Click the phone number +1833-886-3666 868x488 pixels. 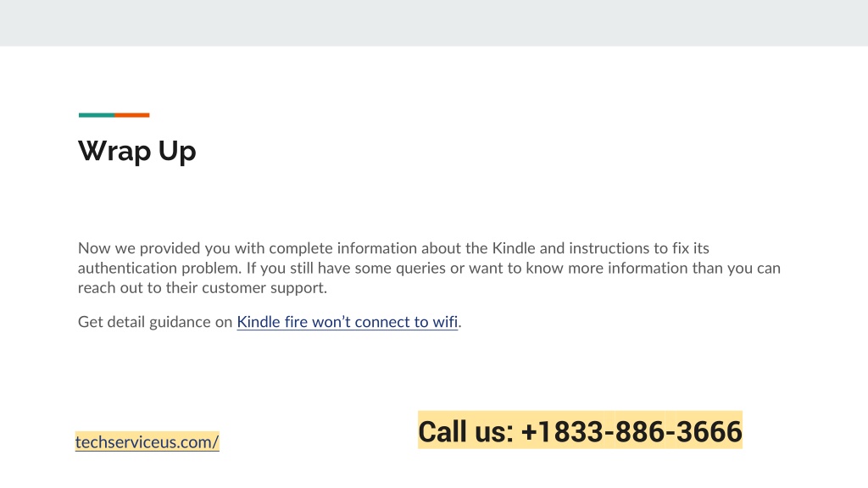(631, 431)
